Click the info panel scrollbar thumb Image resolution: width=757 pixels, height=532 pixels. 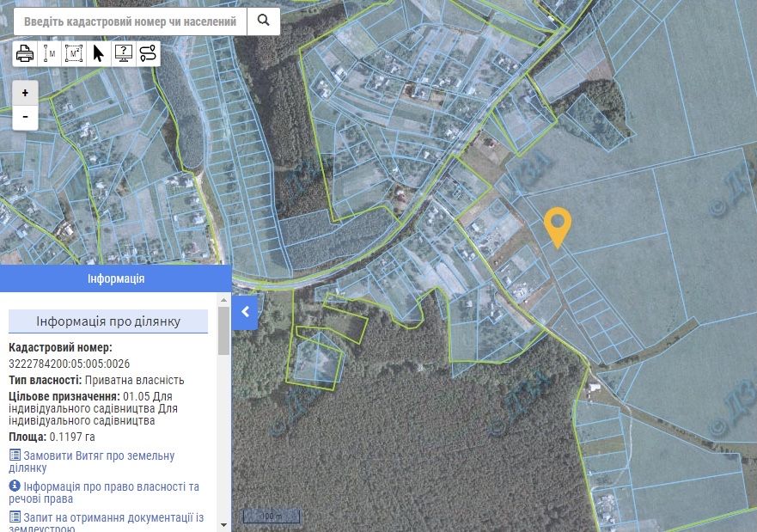223,331
